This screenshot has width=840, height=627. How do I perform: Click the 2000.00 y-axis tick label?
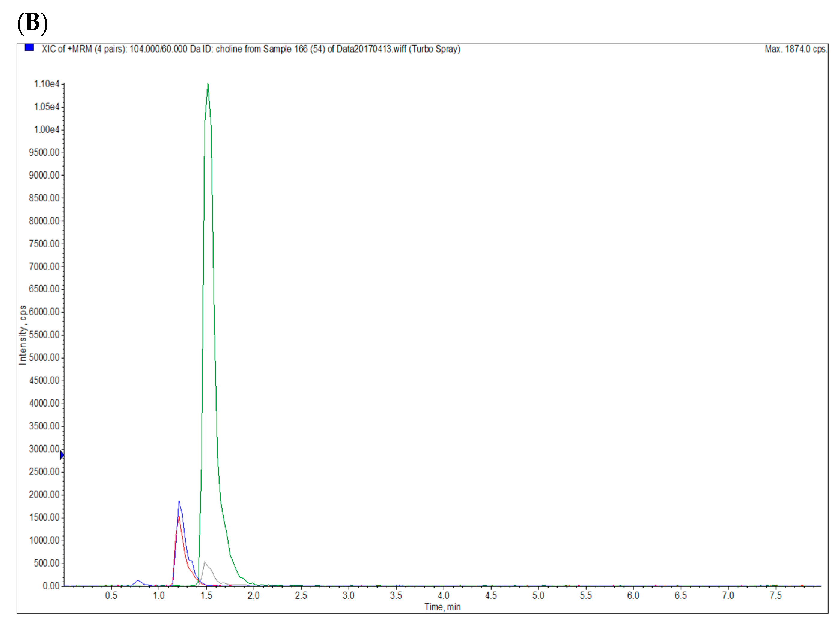click(x=44, y=495)
